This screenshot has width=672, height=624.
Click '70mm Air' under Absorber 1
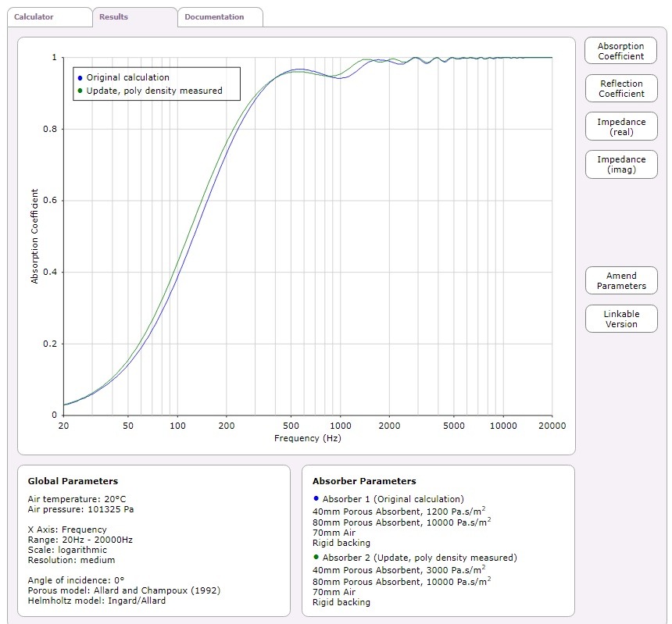click(334, 533)
